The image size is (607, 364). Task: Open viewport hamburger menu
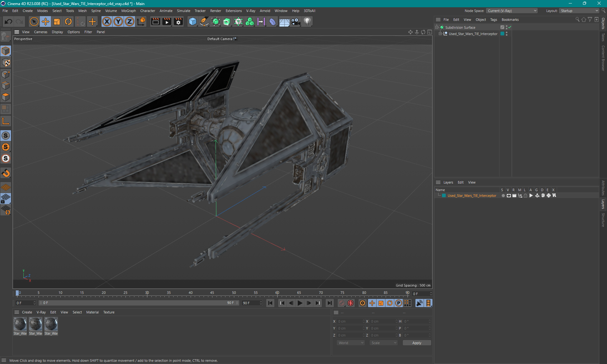[17, 32]
